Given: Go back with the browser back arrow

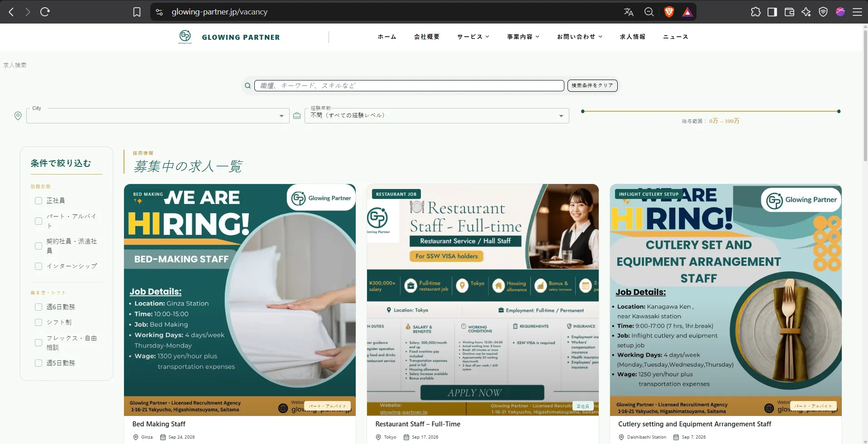Looking at the screenshot, I should tap(11, 12).
